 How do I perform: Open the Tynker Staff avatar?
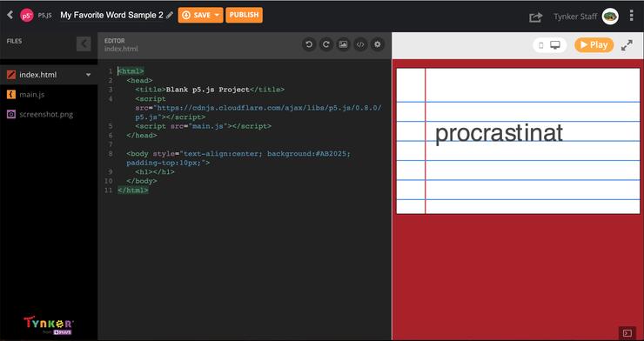610,17
